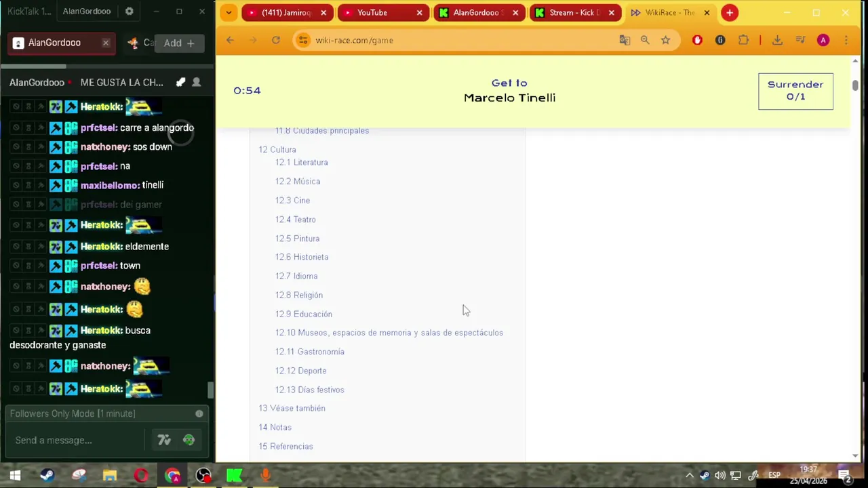Image resolution: width=868 pixels, height=488 pixels.
Task: Open Steam from the taskbar
Action: (x=47, y=475)
